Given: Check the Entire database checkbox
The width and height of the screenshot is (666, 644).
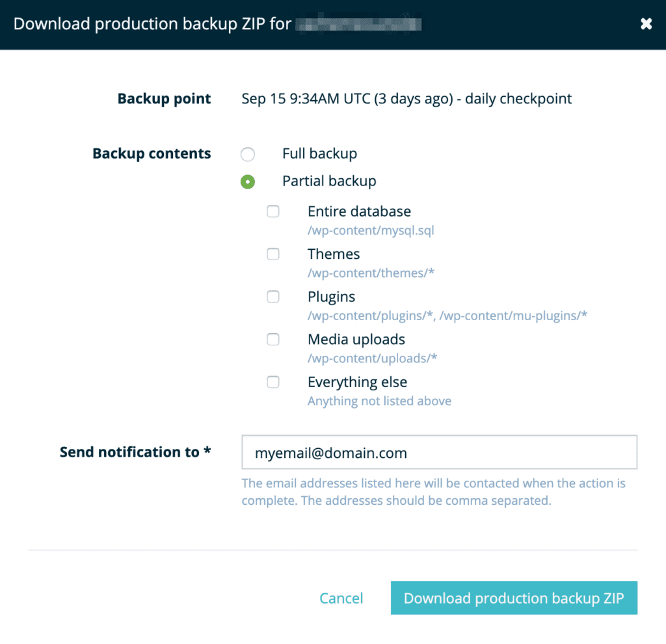Looking at the screenshot, I should pyautogui.click(x=273, y=211).
